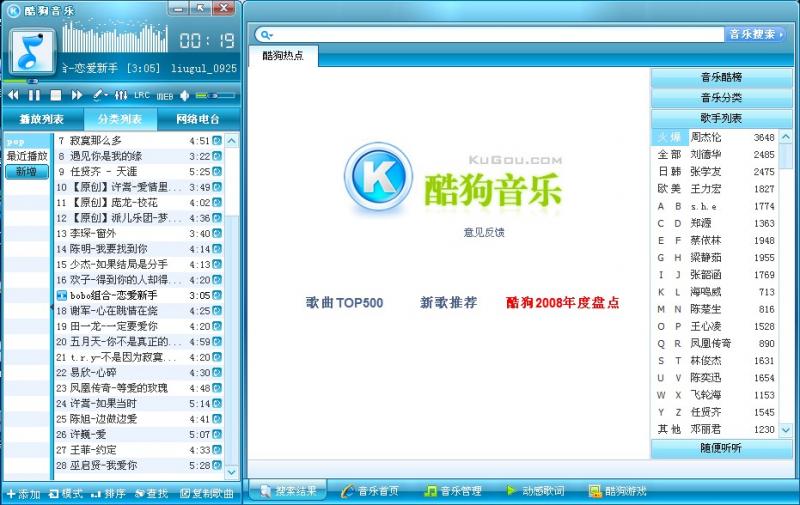800x505 pixels.
Task: Click the icon beside 易欣-心碎
Action: coord(217,372)
